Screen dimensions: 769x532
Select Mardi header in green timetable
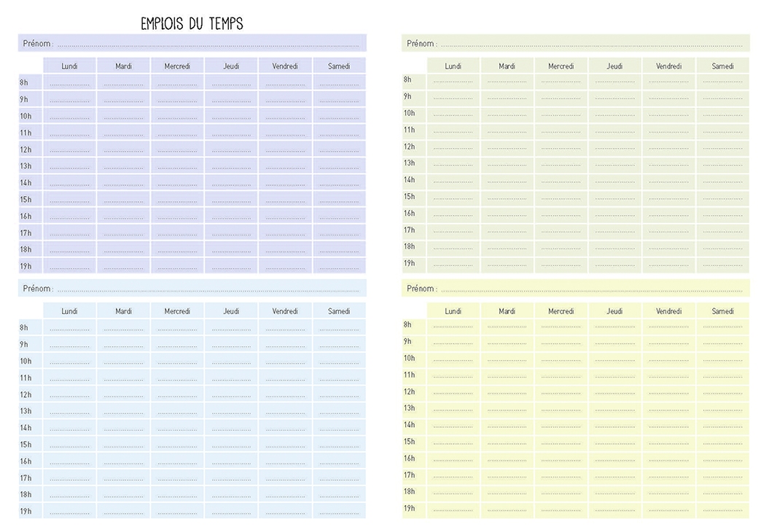pyautogui.click(x=507, y=66)
